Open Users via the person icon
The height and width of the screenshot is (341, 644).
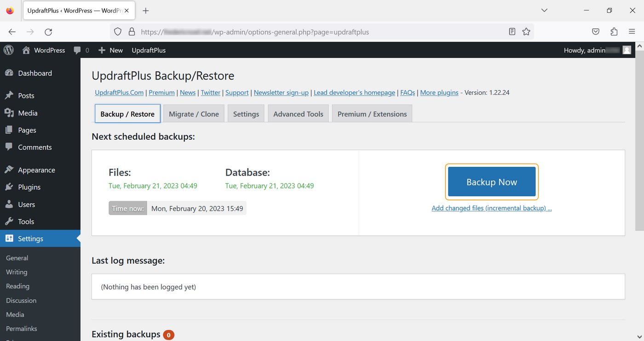click(x=10, y=204)
